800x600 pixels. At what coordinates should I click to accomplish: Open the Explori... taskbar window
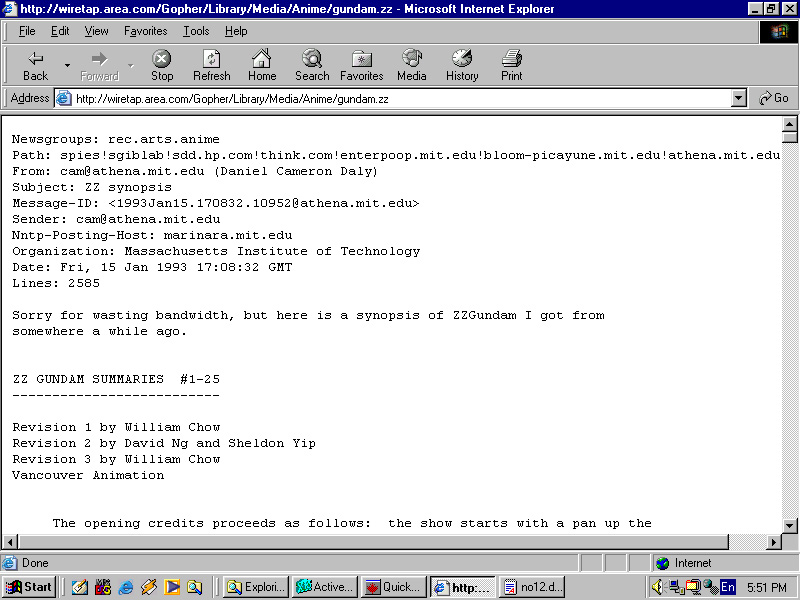point(256,587)
